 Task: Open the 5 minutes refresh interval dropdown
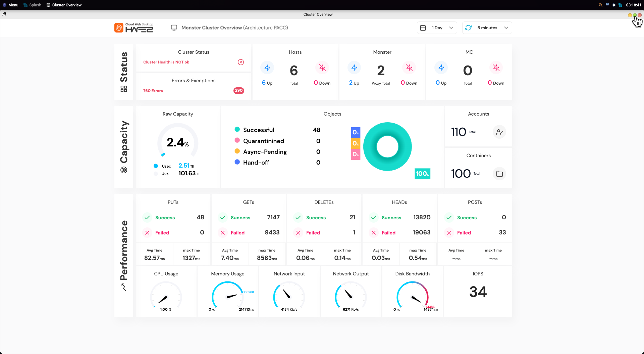point(506,28)
